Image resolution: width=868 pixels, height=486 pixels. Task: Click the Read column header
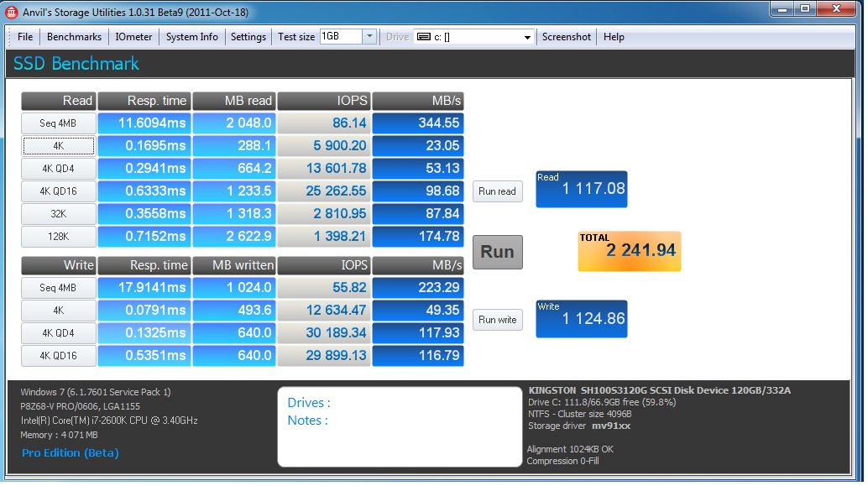[x=59, y=102]
